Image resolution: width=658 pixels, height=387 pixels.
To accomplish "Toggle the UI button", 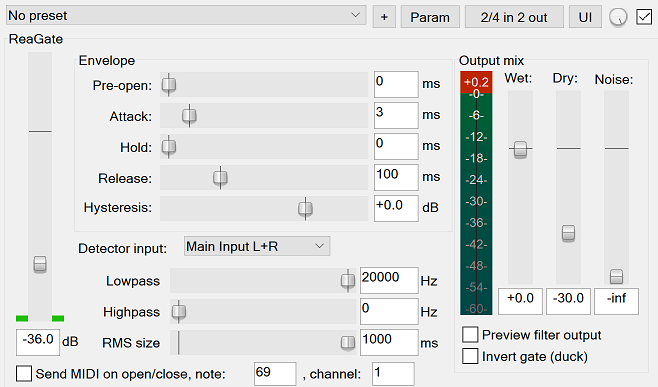I will 585,17.
